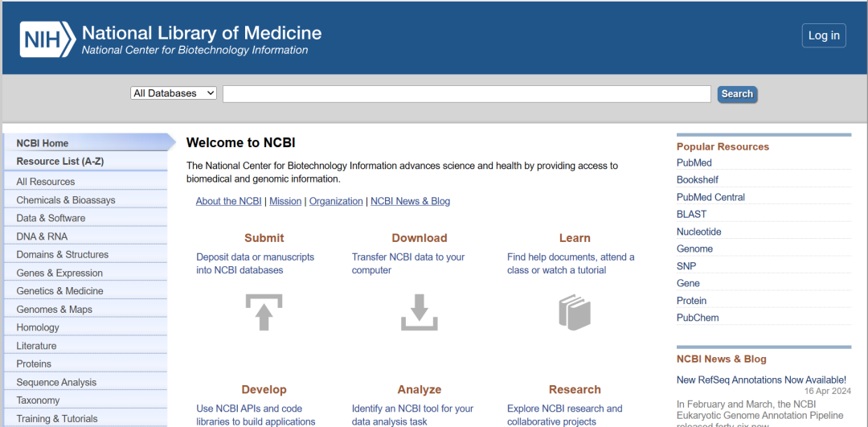The image size is (868, 427).
Task: Click the '16 Apr 2024' news date
Action: tap(828, 391)
